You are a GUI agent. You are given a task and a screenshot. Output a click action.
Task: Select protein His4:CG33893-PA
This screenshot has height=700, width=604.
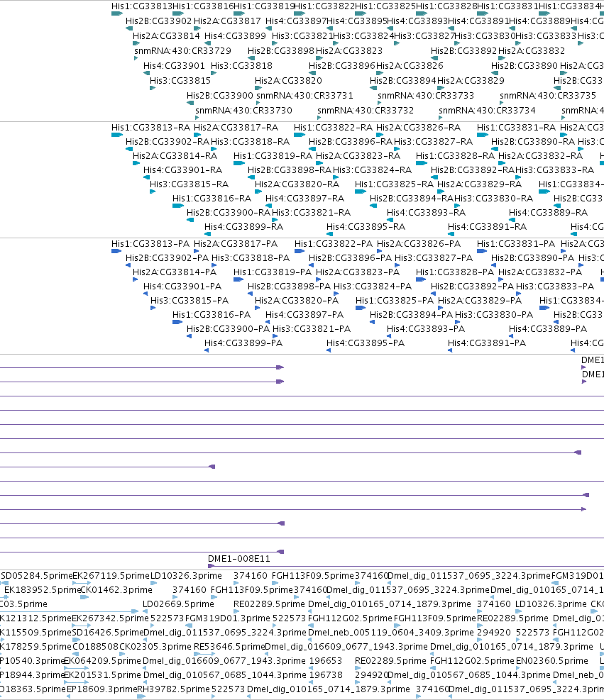[x=426, y=328]
